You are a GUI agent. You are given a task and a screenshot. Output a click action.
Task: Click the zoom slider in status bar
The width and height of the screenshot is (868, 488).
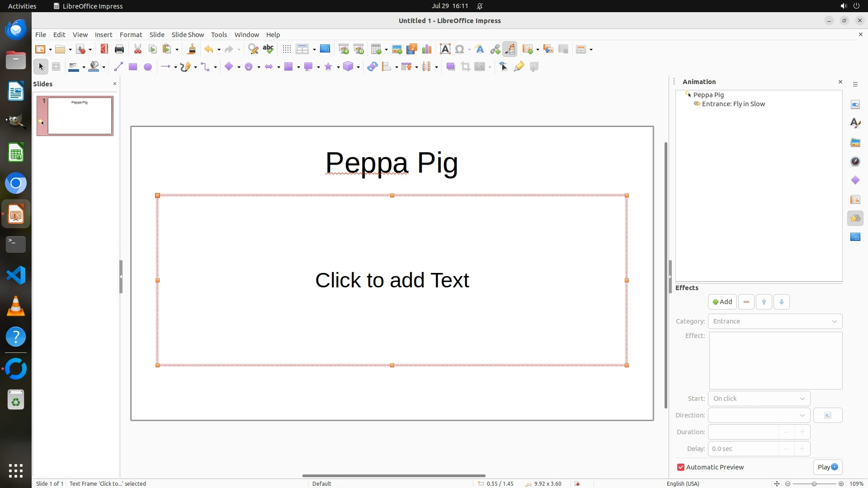(x=814, y=483)
